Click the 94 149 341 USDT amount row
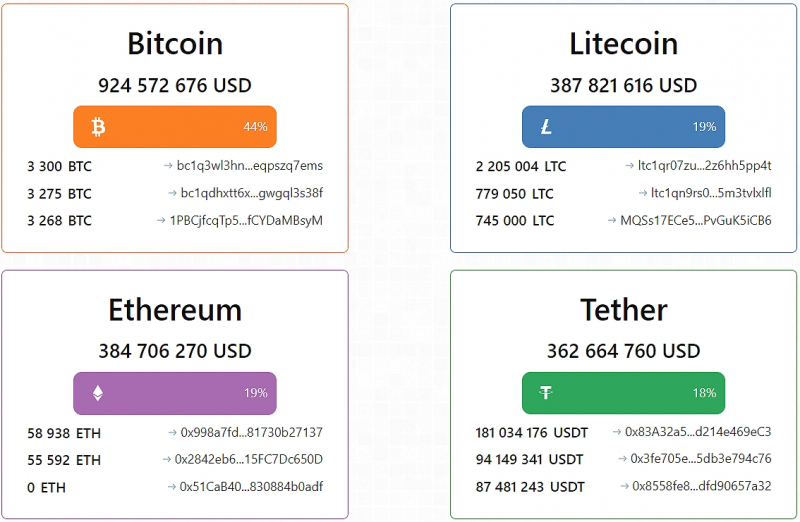 click(x=529, y=460)
